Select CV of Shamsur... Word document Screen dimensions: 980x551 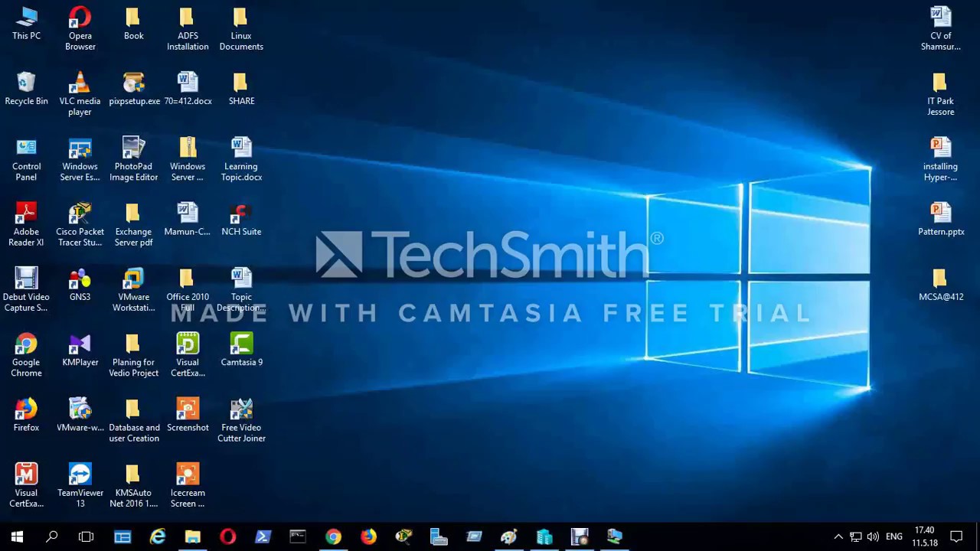click(941, 29)
